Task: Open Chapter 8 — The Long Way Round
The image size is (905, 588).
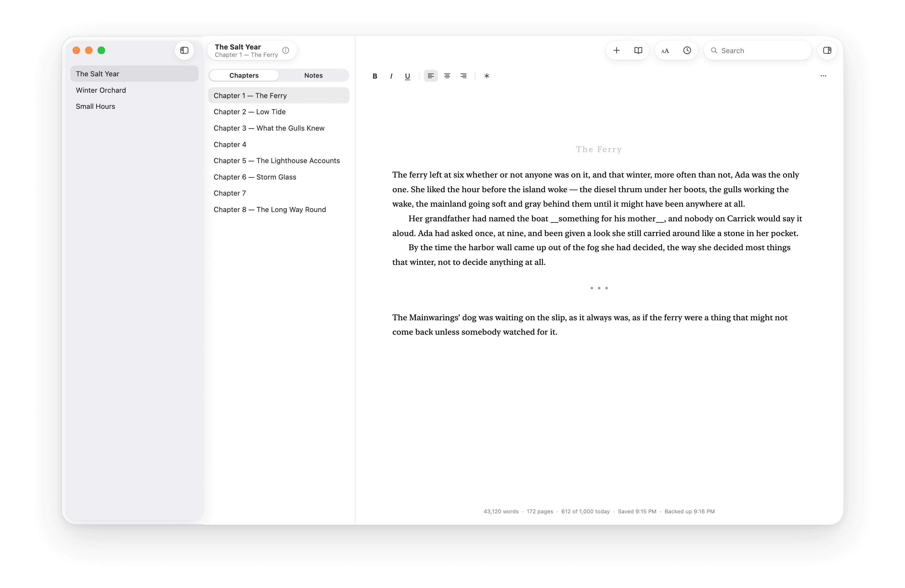Action: click(x=279, y=209)
